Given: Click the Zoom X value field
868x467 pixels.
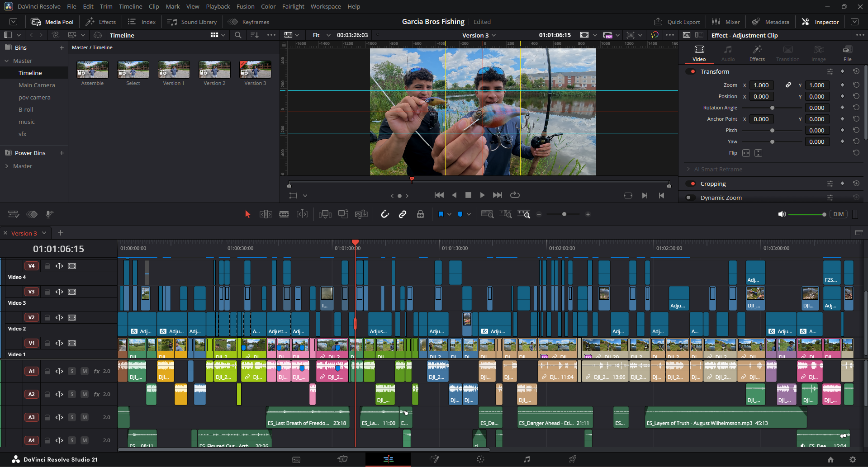Looking at the screenshot, I should [761, 85].
